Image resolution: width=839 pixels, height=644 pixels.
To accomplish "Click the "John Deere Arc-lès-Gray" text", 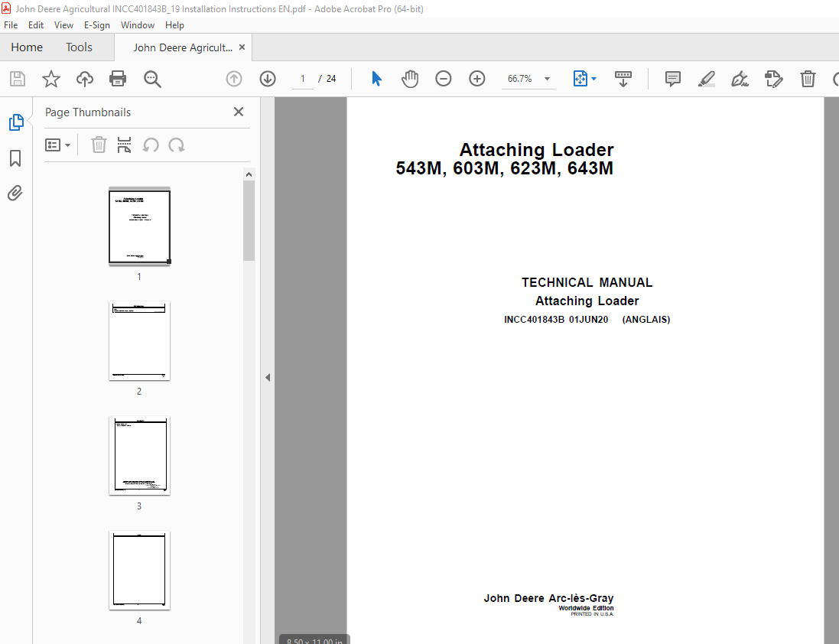I will pyautogui.click(x=548, y=599).
